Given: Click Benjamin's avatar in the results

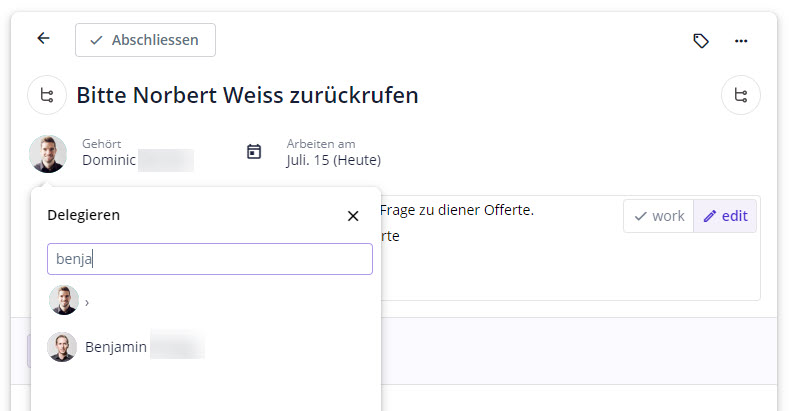Looking at the screenshot, I should (62, 347).
